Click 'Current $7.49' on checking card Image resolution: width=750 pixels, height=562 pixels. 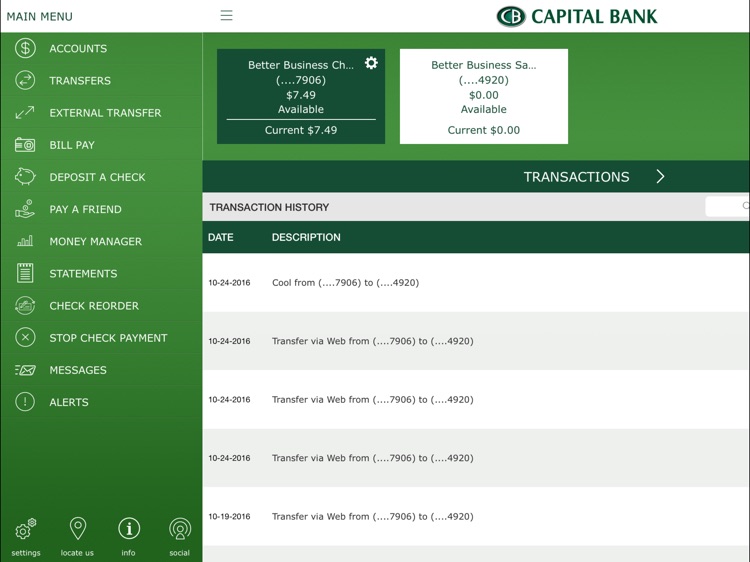click(301, 130)
